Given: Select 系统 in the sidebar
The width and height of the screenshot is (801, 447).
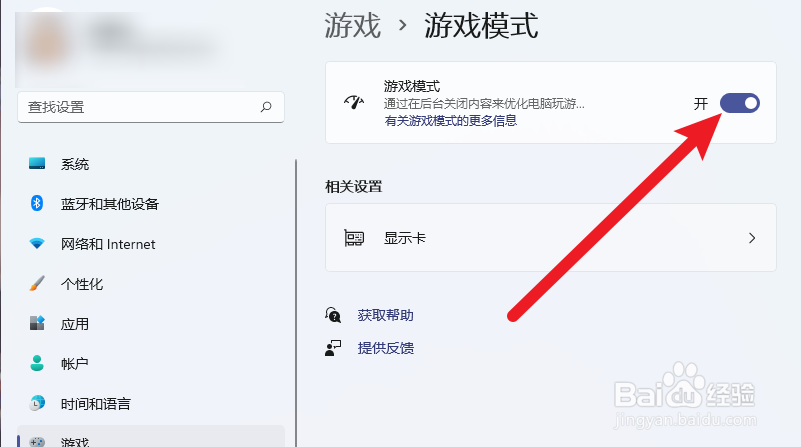Looking at the screenshot, I should tap(151, 164).
